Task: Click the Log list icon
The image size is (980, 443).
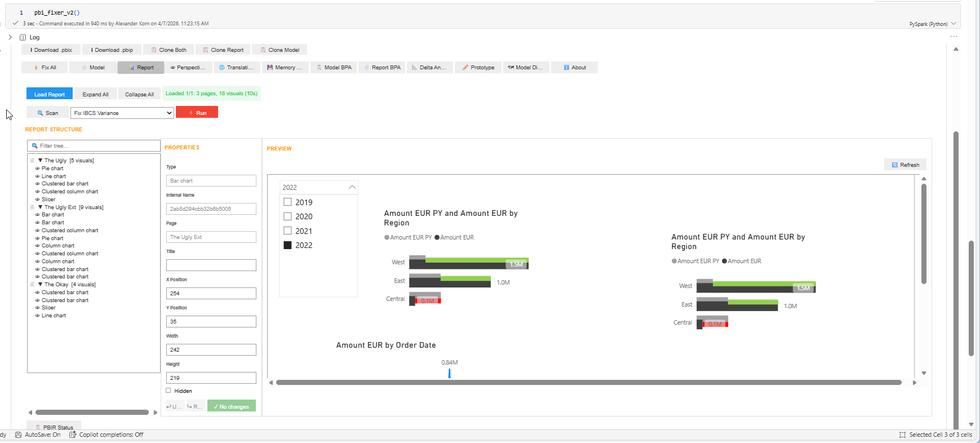Action: (x=23, y=37)
